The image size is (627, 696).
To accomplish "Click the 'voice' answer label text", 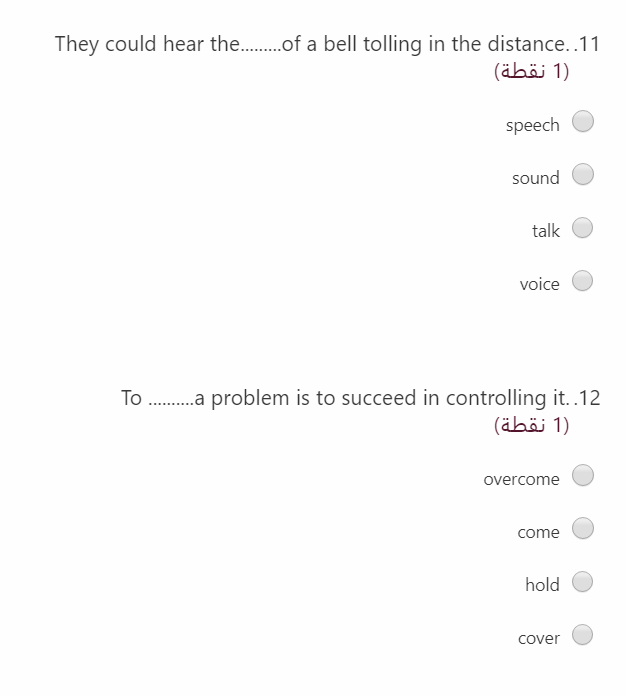I will pyautogui.click(x=540, y=284).
